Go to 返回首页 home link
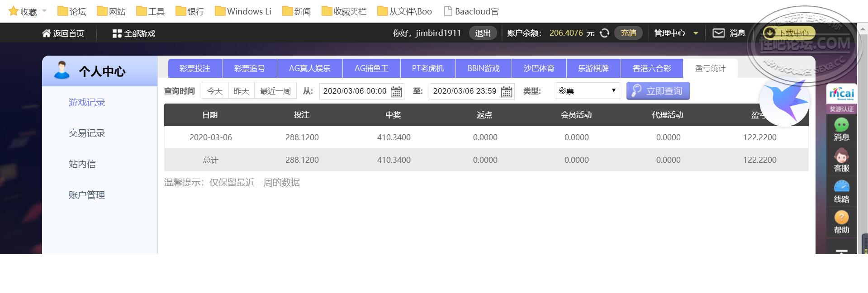The width and height of the screenshot is (868, 293). pyautogui.click(x=63, y=33)
